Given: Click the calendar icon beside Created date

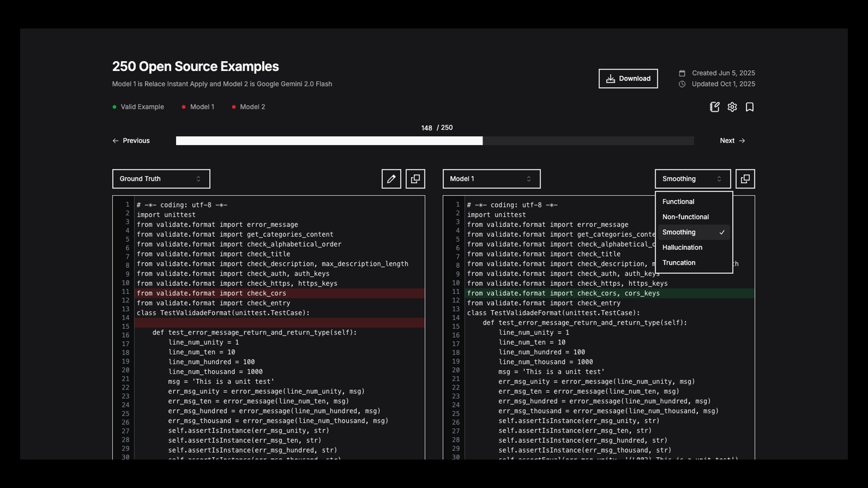Looking at the screenshot, I should click(682, 73).
